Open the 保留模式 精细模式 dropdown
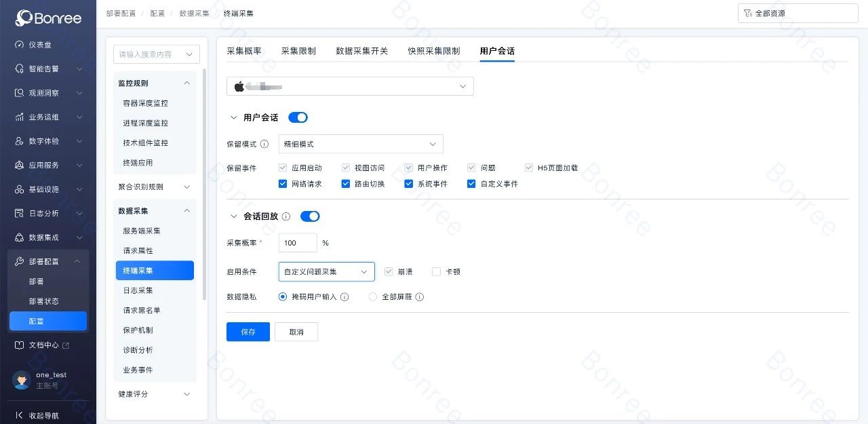This screenshot has height=424, width=868. pos(360,144)
